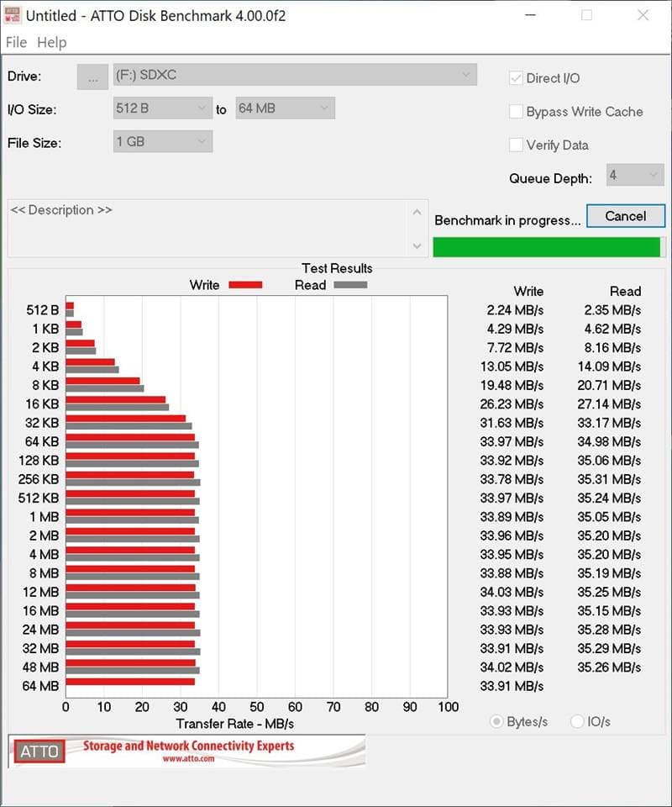Screen dimensions: 672x807
Task: Open the 1 GB File Size dropdown
Action: coord(162,141)
